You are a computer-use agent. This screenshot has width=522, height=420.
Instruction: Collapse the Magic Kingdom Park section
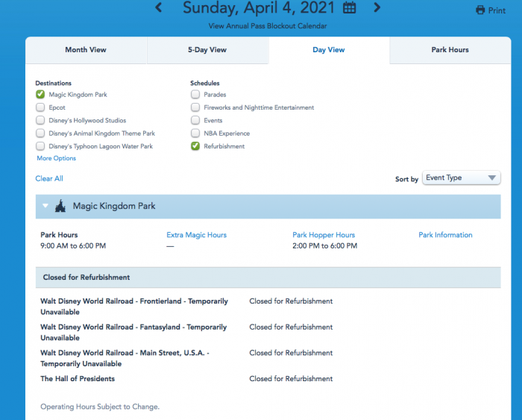coord(45,206)
